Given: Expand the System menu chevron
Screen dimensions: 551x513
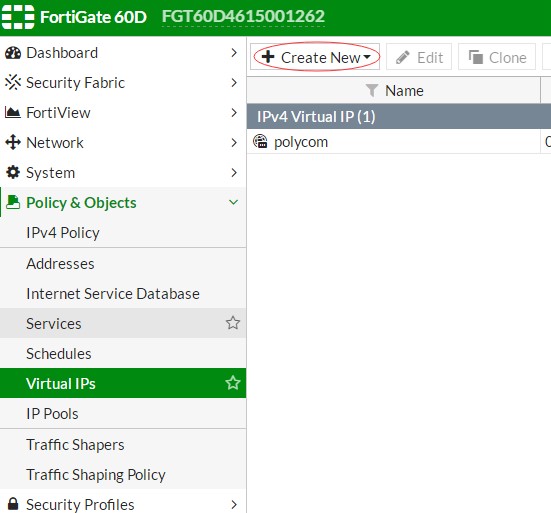Looking at the screenshot, I should [234, 172].
